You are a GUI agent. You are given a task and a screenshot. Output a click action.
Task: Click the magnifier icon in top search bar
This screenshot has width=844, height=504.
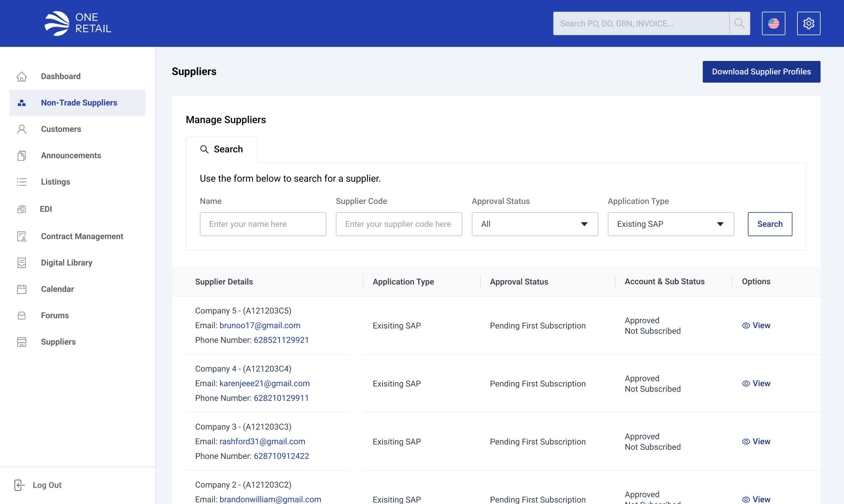(x=739, y=23)
